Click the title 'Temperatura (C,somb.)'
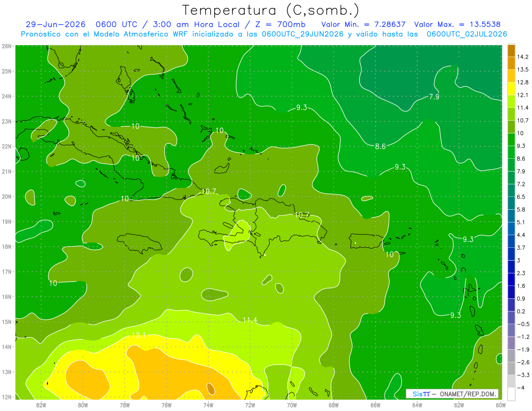532x411 pixels. tap(271, 10)
